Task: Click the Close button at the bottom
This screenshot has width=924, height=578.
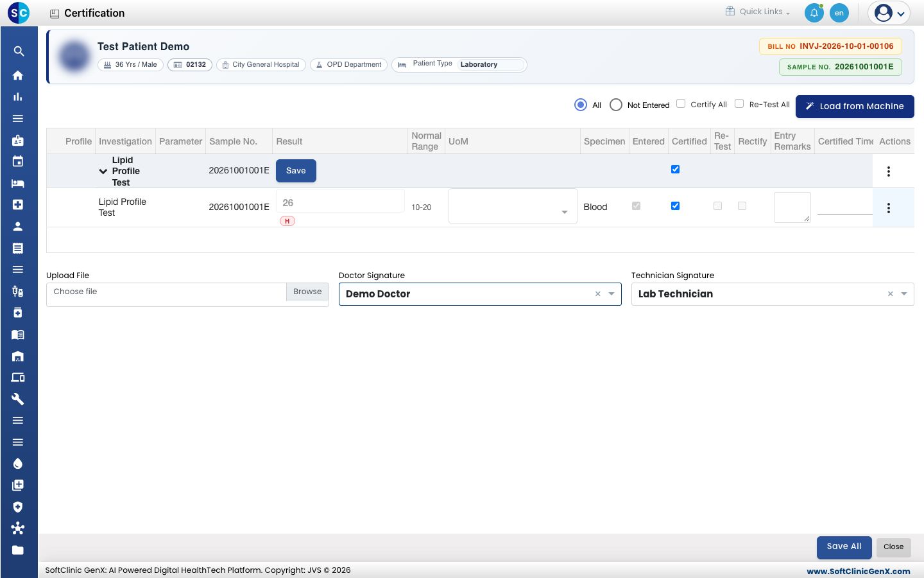Action: tap(893, 547)
